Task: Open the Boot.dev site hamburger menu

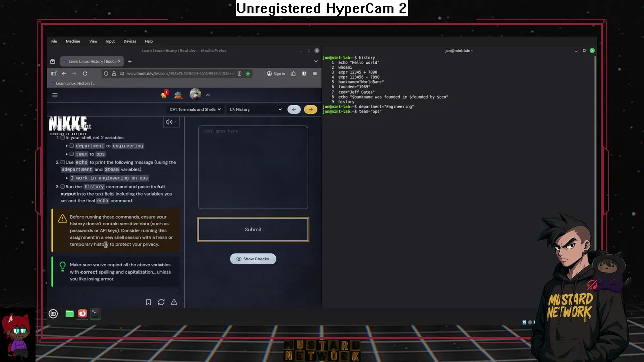Action: [55, 95]
